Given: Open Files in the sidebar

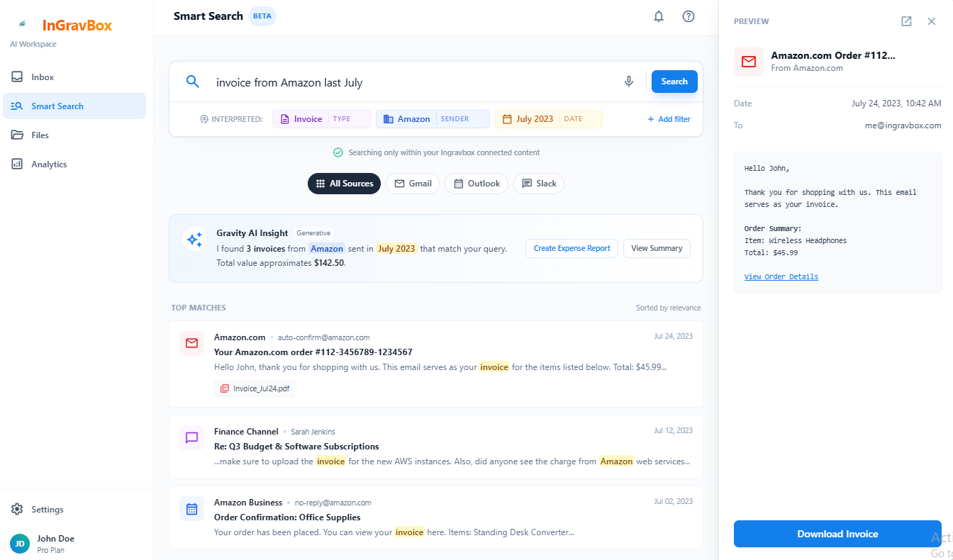Looking at the screenshot, I should pyautogui.click(x=74, y=135).
